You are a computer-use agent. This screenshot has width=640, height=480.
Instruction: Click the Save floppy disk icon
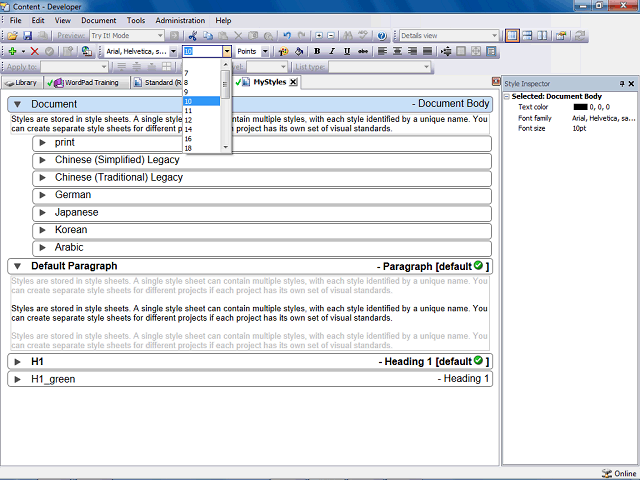click(x=27, y=36)
